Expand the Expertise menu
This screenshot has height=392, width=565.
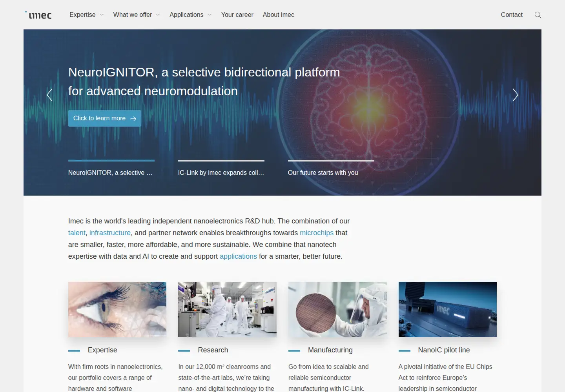click(x=87, y=15)
